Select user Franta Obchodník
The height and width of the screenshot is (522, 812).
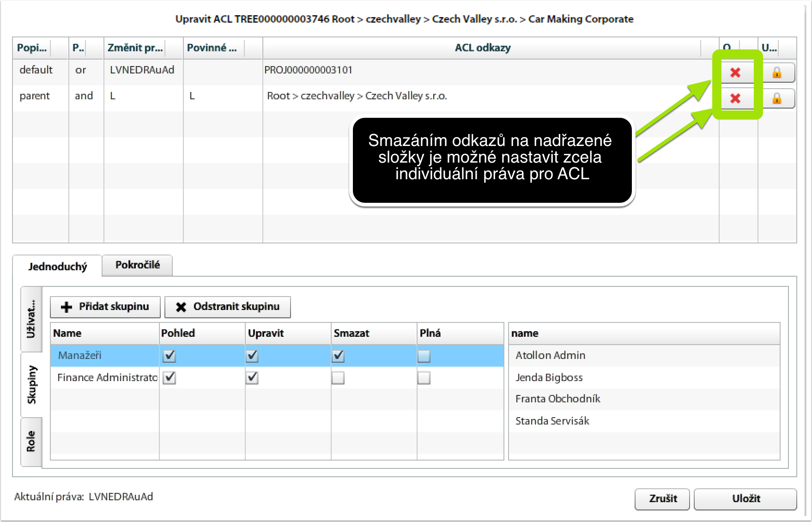(644, 399)
